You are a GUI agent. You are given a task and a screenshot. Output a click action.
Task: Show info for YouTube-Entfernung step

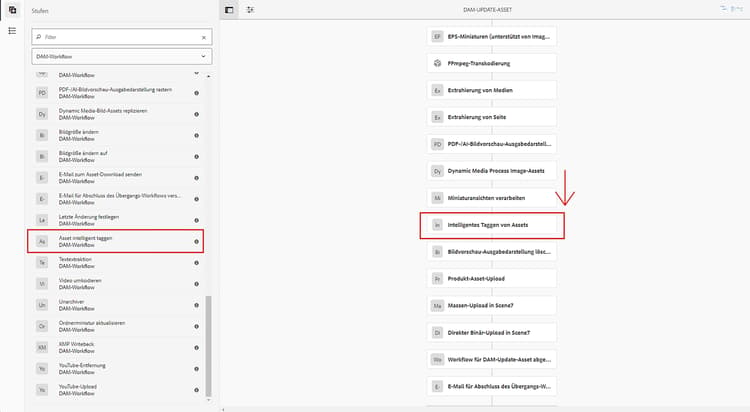pos(197,369)
